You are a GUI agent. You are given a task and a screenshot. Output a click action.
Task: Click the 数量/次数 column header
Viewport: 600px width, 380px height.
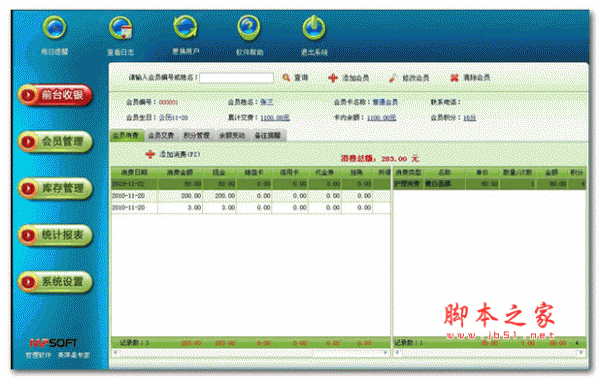click(518, 173)
